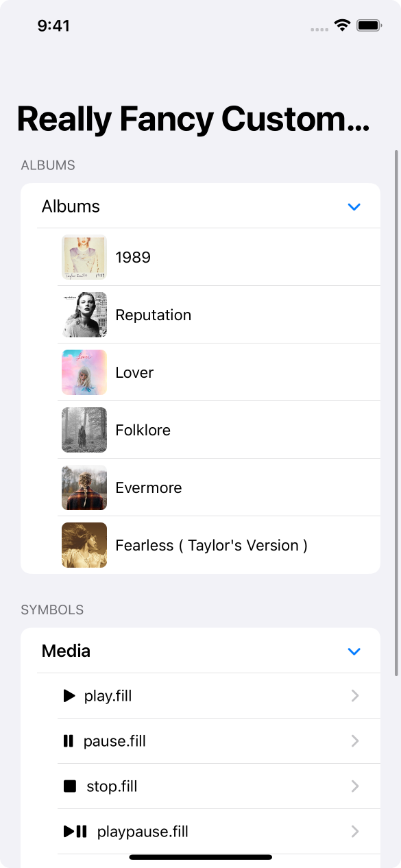The image size is (401, 868).
Task: Expand details for play.fill row
Action: pos(354,695)
